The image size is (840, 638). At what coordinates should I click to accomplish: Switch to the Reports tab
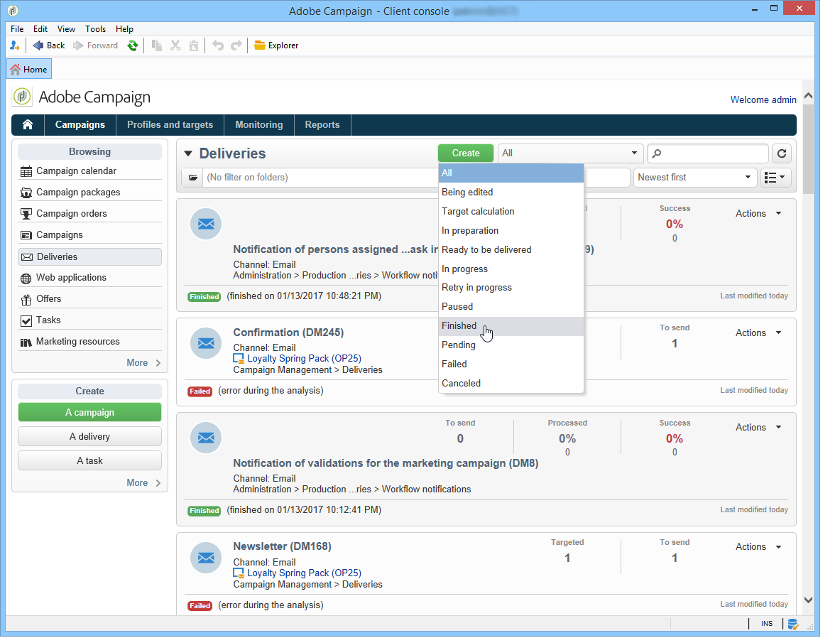coord(322,125)
